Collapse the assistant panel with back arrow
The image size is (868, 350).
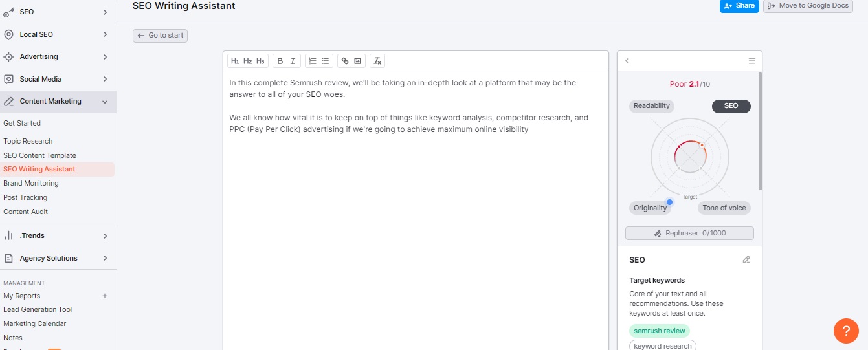pos(627,61)
